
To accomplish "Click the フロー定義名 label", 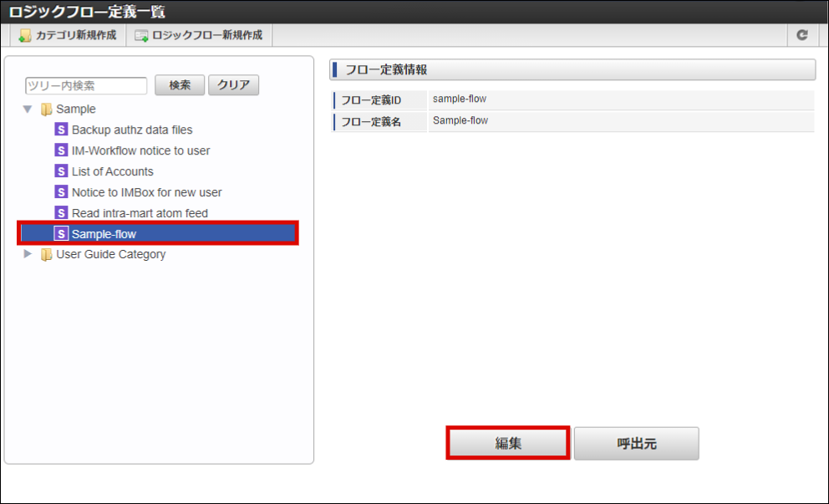I will (370, 122).
